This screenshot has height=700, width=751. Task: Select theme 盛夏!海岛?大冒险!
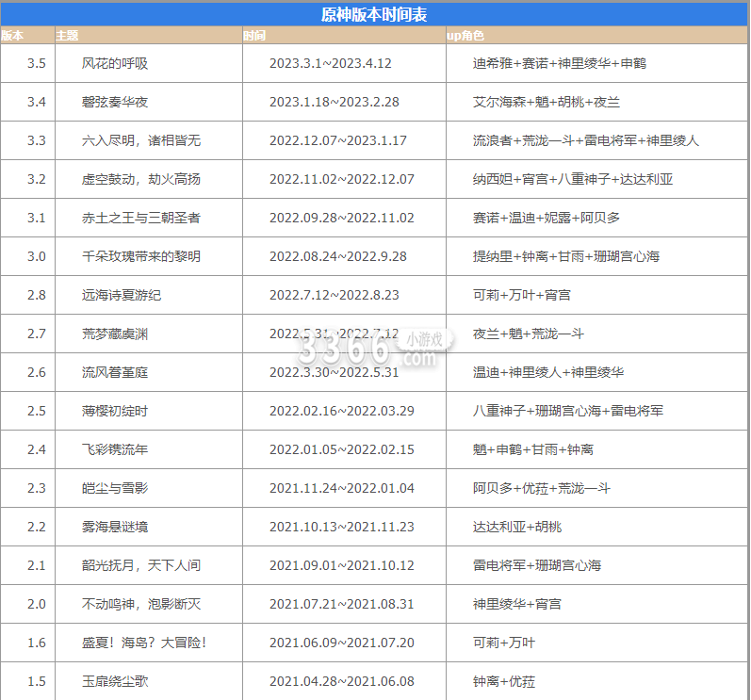coord(144,643)
